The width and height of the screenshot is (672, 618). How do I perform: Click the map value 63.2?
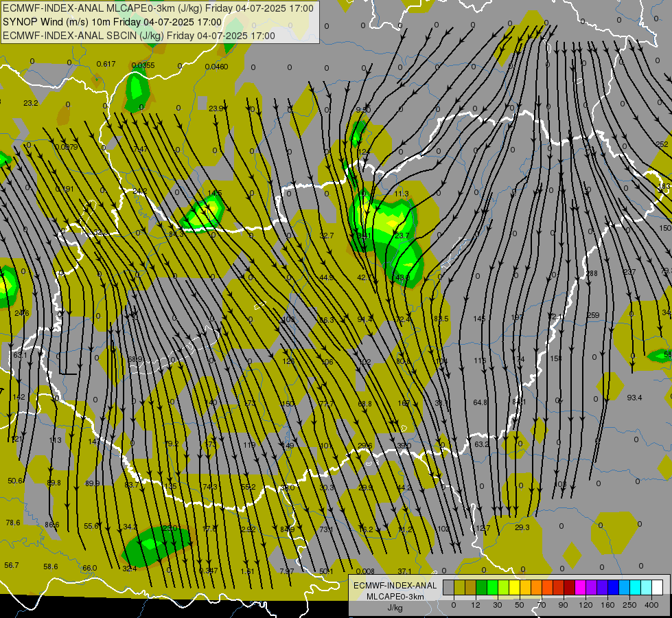point(482,444)
